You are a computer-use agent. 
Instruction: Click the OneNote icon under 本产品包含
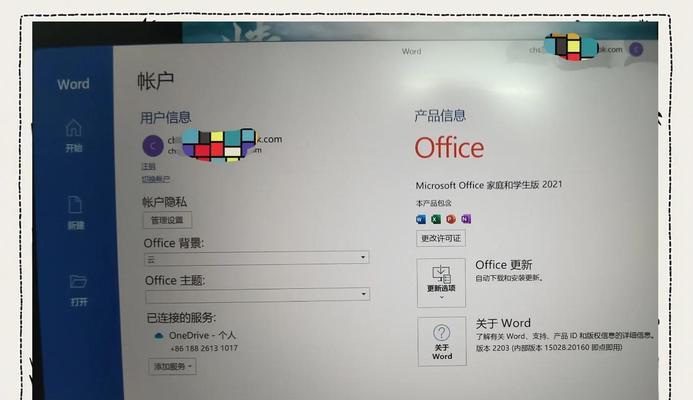[466, 219]
